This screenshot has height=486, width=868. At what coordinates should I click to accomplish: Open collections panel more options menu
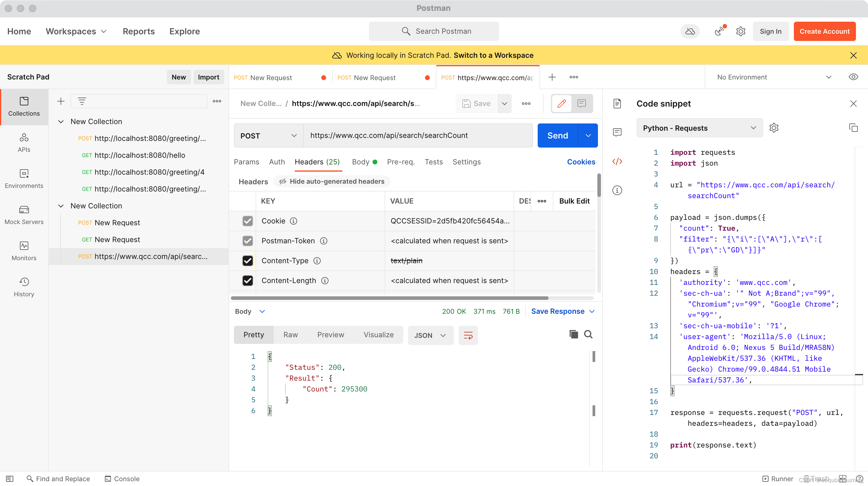click(x=217, y=101)
